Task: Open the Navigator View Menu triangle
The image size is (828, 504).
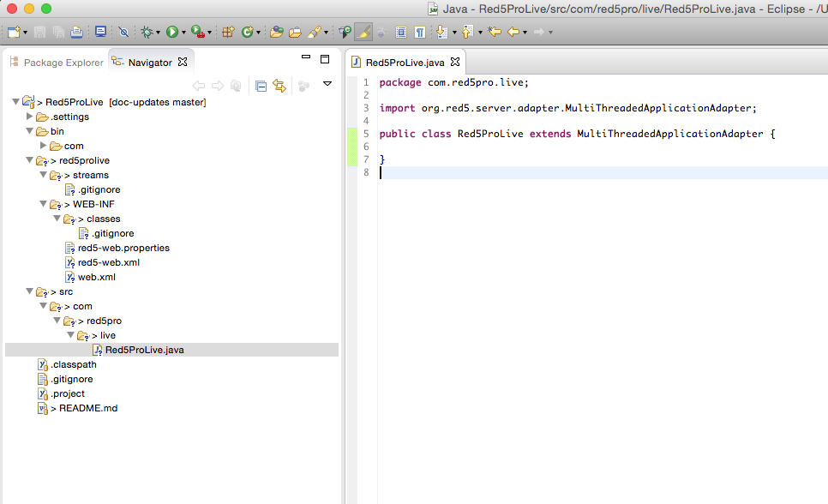Action: click(x=327, y=83)
